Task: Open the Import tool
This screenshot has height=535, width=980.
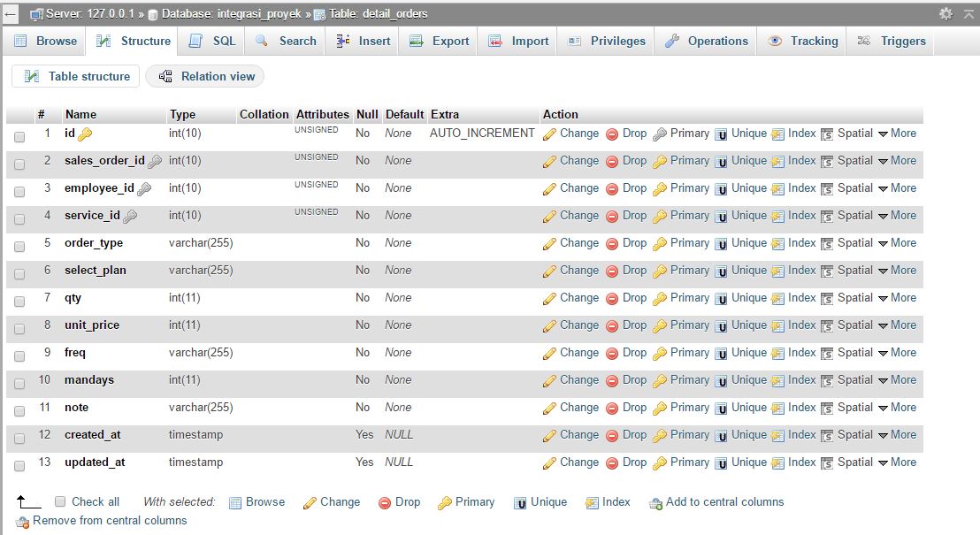Action: (x=525, y=40)
